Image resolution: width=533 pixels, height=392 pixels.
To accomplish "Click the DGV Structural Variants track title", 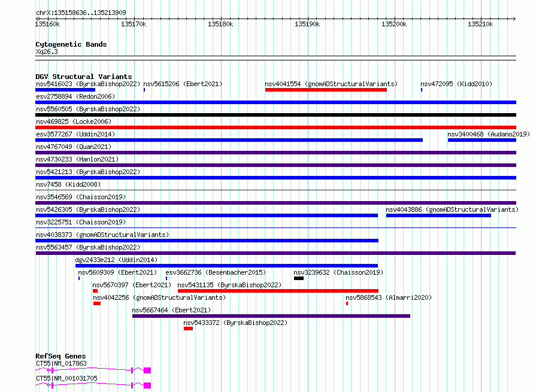I will (84, 77).
